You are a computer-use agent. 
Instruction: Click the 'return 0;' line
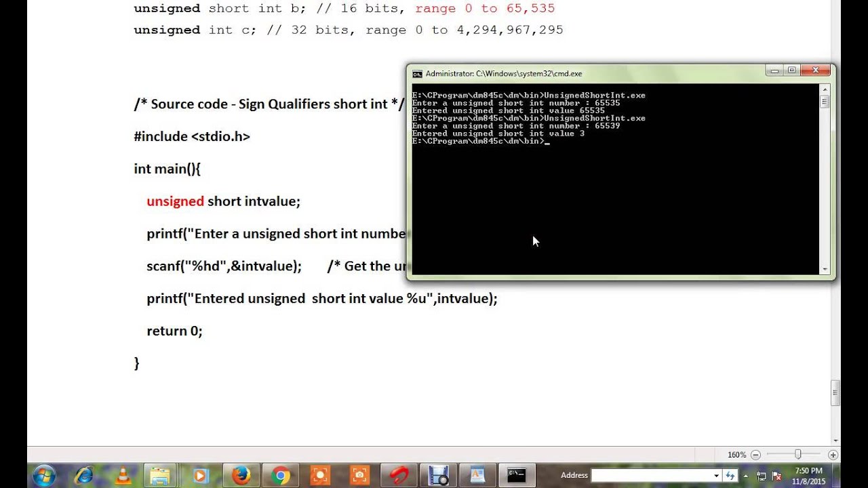[174, 331]
